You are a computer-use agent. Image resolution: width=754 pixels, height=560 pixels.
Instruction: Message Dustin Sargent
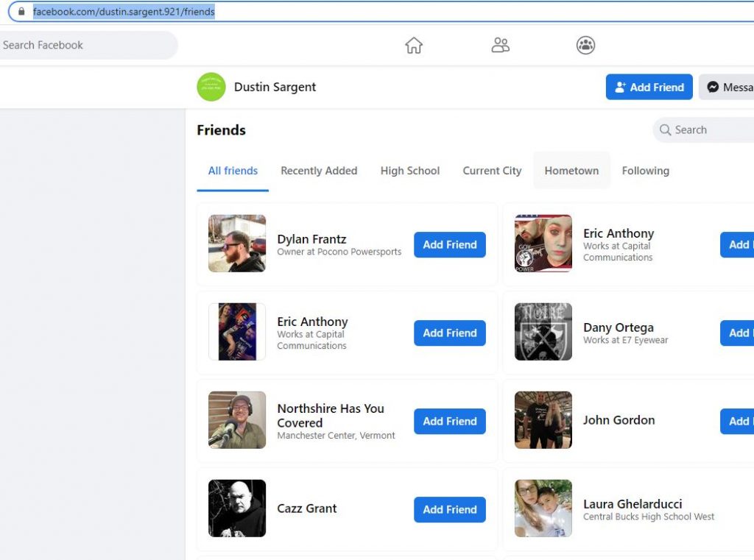(727, 87)
